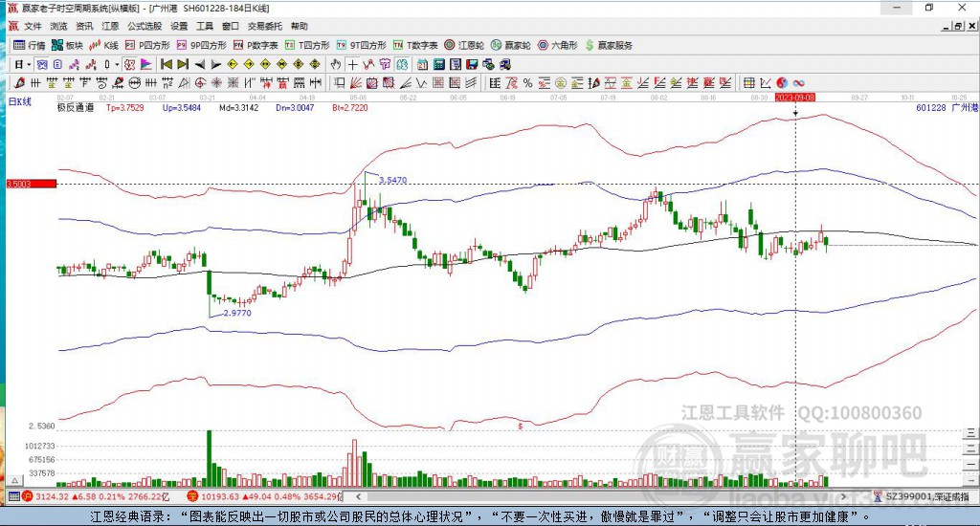Select the Gann fan lines tool

pyautogui.click(x=355, y=82)
